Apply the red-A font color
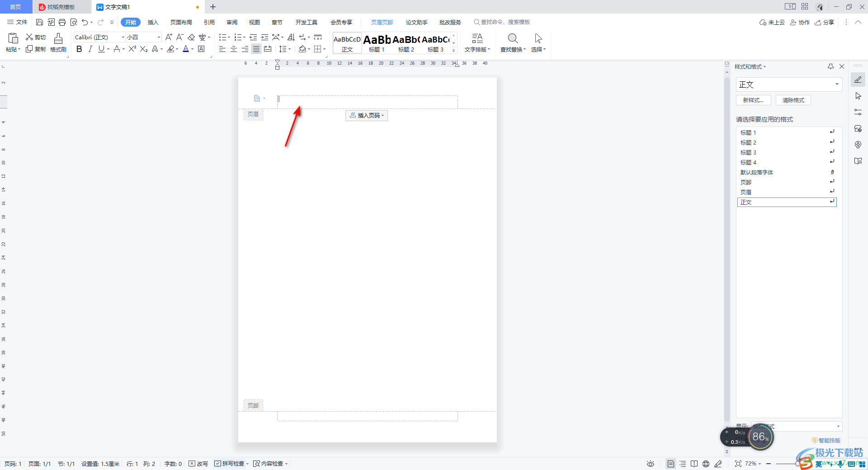The height and width of the screenshot is (470, 868). click(x=186, y=49)
